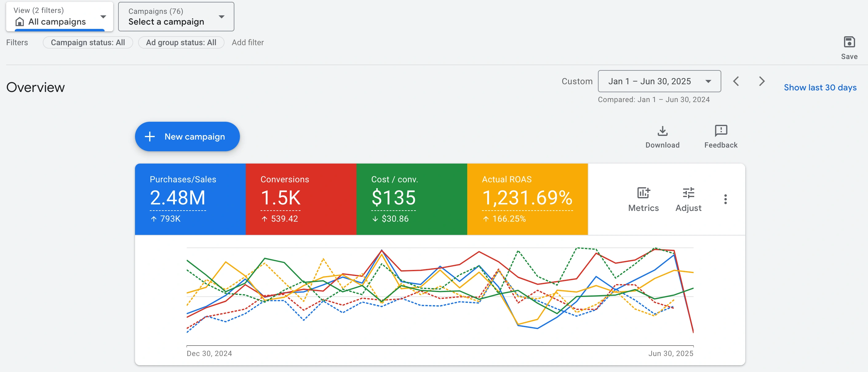This screenshot has height=372, width=868.
Task: Go to next date range arrow
Action: click(762, 81)
